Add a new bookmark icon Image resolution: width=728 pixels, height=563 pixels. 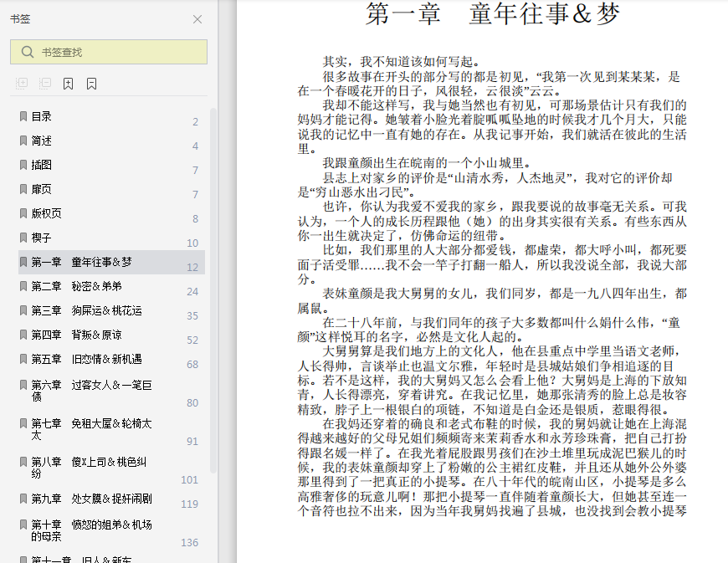pyautogui.click(x=69, y=84)
